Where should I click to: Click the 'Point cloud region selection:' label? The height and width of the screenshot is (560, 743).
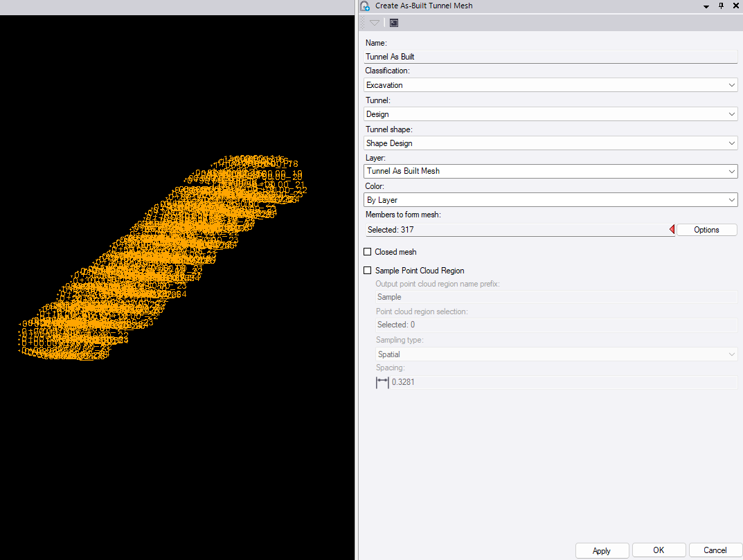tap(422, 311)
